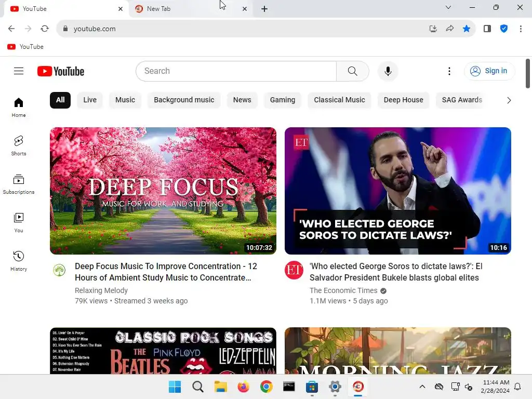Screen dimensions: 532x399
Task: Visit Relaxing Melody channel name
Action: coord(101,290)
